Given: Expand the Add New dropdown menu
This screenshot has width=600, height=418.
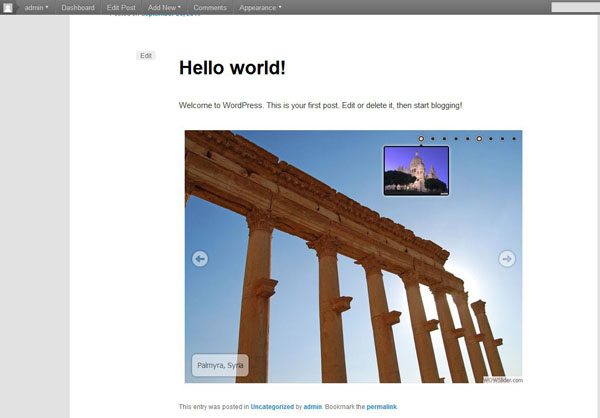Looking at the screenshot, I should (x=164, y=8).
